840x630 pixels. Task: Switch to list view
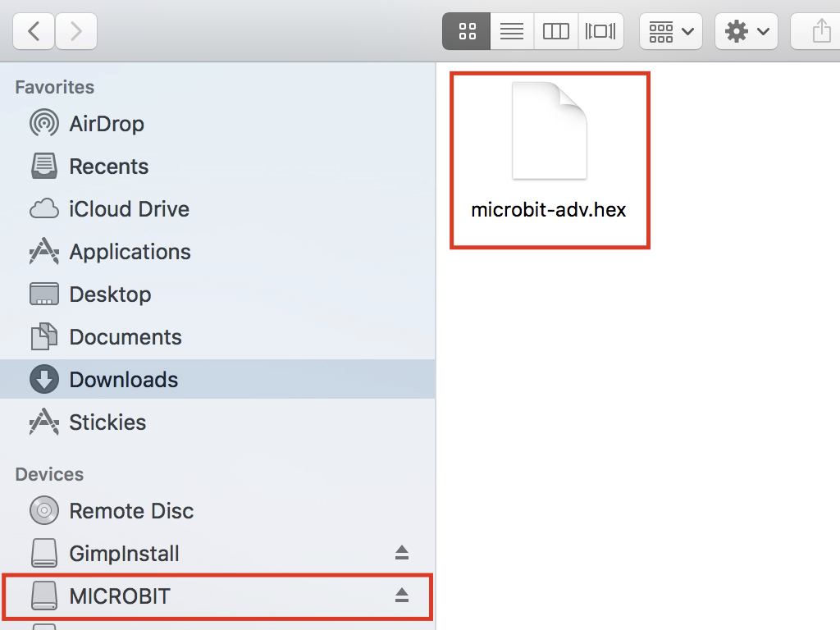[x=512, y=31]
